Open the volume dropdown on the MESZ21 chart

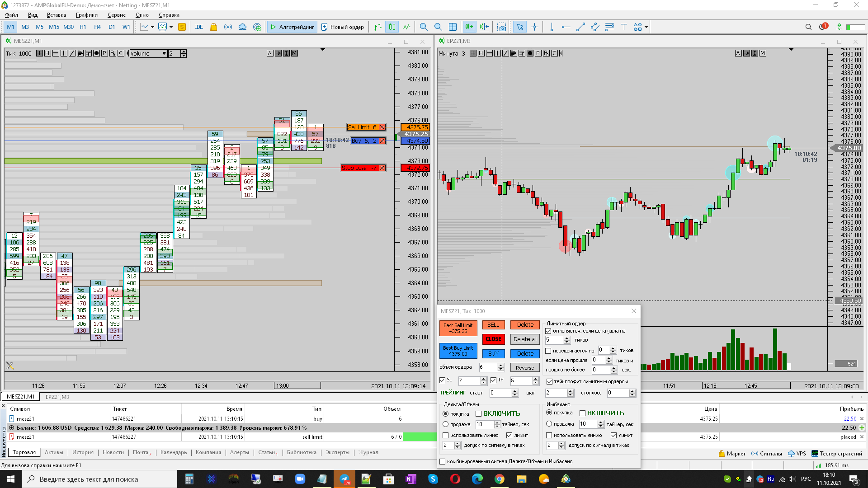coord(164,53)
